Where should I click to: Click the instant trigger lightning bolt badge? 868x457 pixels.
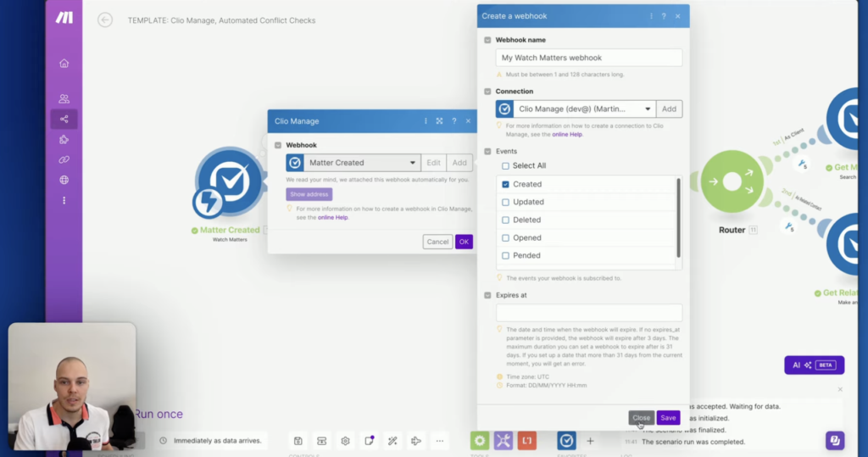(x=209, y=202)
